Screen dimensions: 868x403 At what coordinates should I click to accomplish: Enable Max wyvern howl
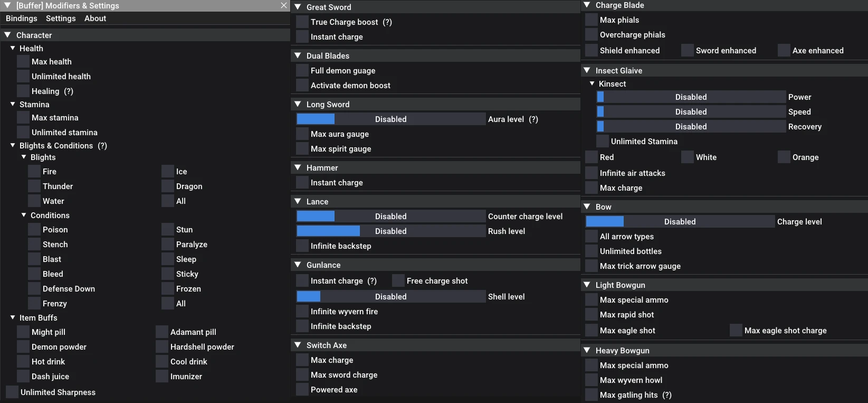(x=592, y=380)
